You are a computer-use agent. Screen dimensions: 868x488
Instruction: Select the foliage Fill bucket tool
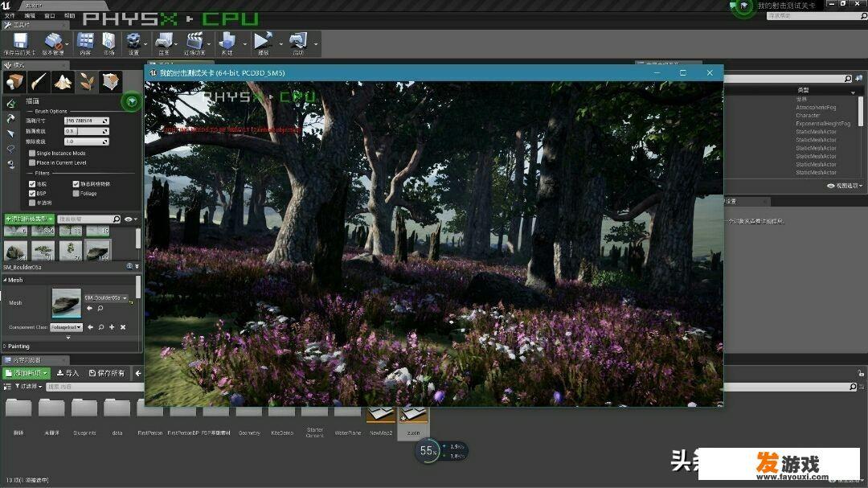pyautogui.click(x=10, y=165)
